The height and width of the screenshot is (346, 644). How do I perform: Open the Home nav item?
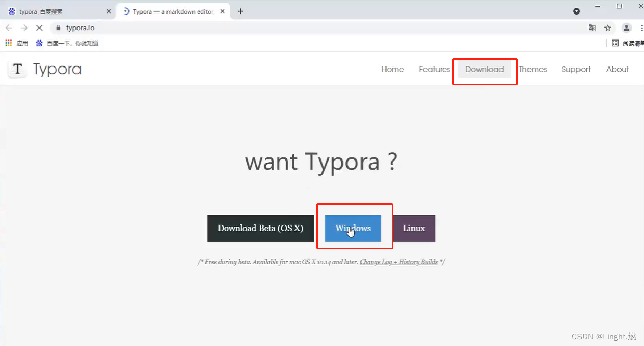click(x=393, y=69)
